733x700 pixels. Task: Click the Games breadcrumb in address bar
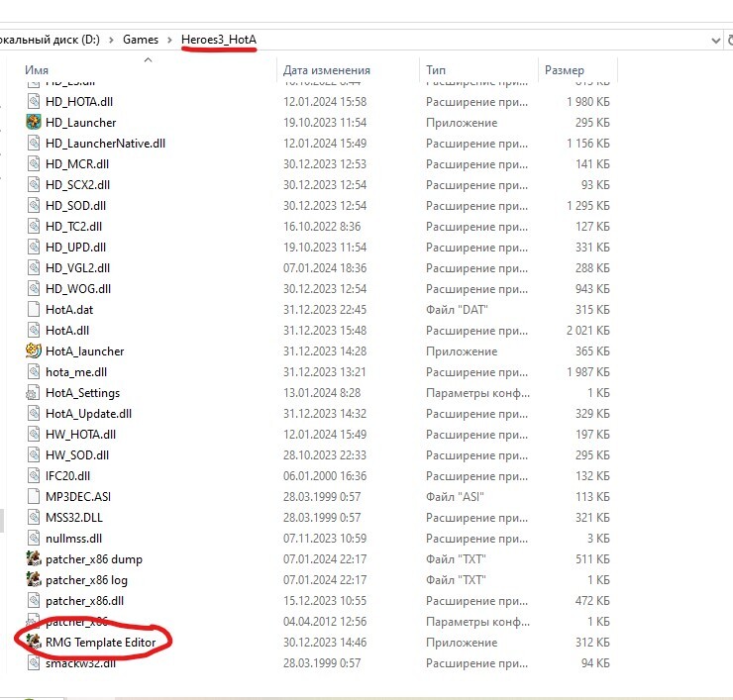(141, 40)
